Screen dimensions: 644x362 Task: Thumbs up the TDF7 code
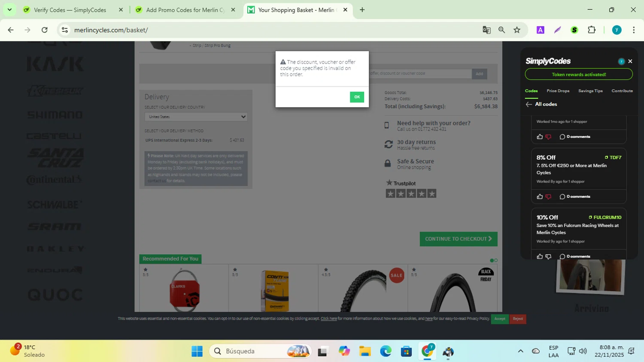coord(540,197)
